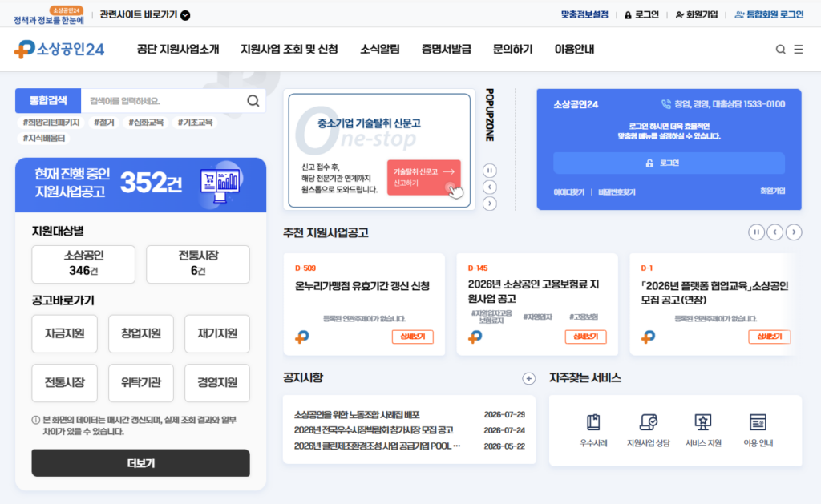Viewport: 821px width, 504px height.
Task: Select the #기초교육 hashtag
Action: click(195, 123)
